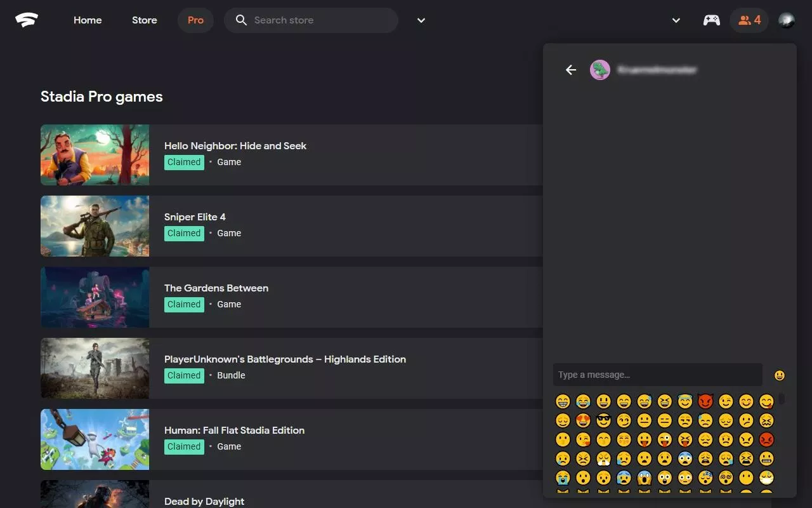Insert the steam-from-nose emoji

pos(603,458)
